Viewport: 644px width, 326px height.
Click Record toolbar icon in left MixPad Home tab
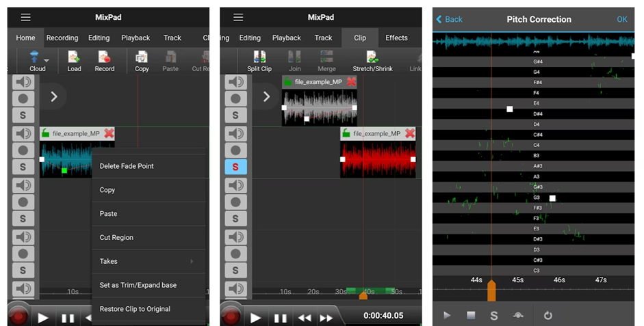[x=104, y=57]
